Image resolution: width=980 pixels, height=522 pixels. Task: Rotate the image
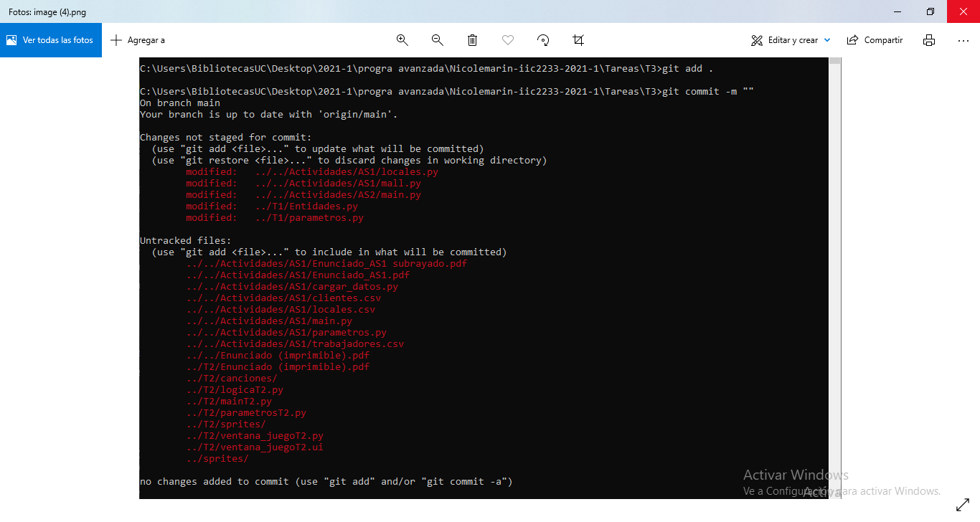click(x=543, y=40)
